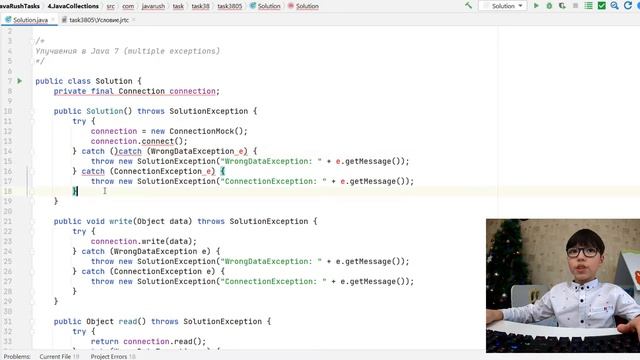The width and height of the screenshot is (640, 360).
Task: Click the Solution breadcrumb with red method icon
Action: [303, 6]
